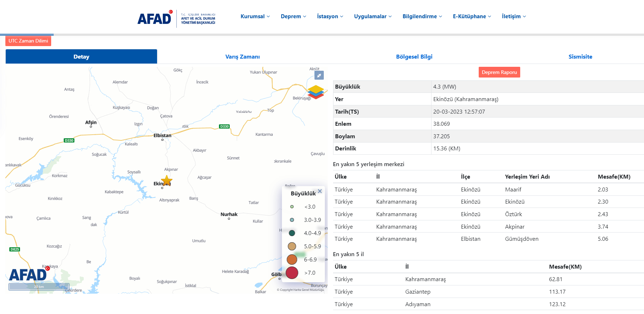
Task: Click the Afşin city label on map
Action: coord(91,122)
